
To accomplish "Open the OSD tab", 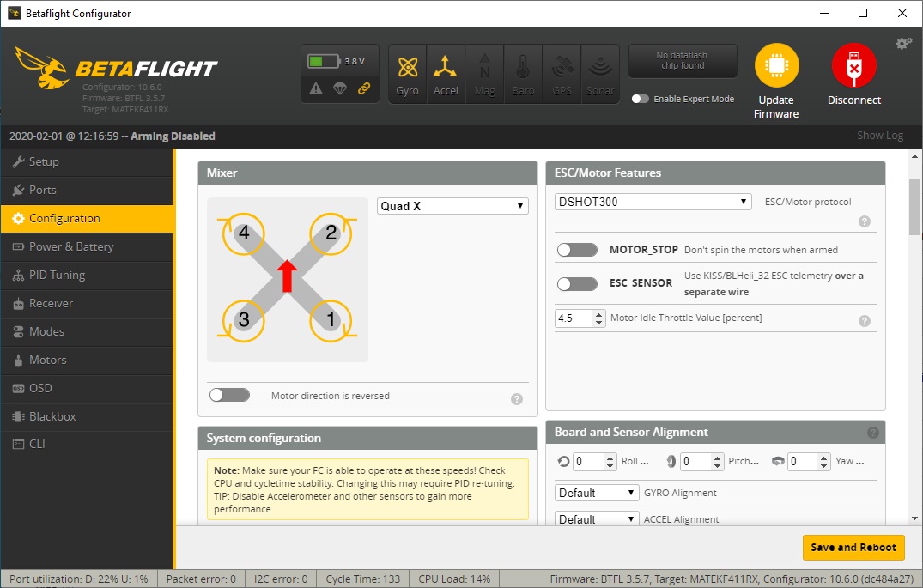I will 87,388.
